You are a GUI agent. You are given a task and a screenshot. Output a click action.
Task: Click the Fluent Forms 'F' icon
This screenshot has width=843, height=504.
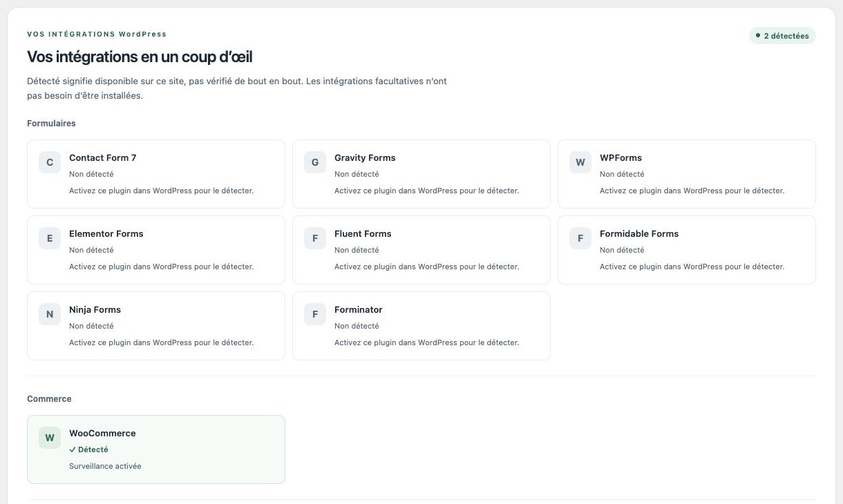pos(315,239)
